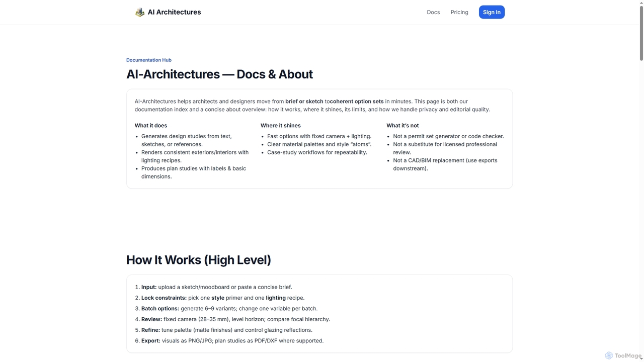Screen dimensions: 644x362
Task: Click the 'Input:' step about uploading a sketch
Action: 216,287
